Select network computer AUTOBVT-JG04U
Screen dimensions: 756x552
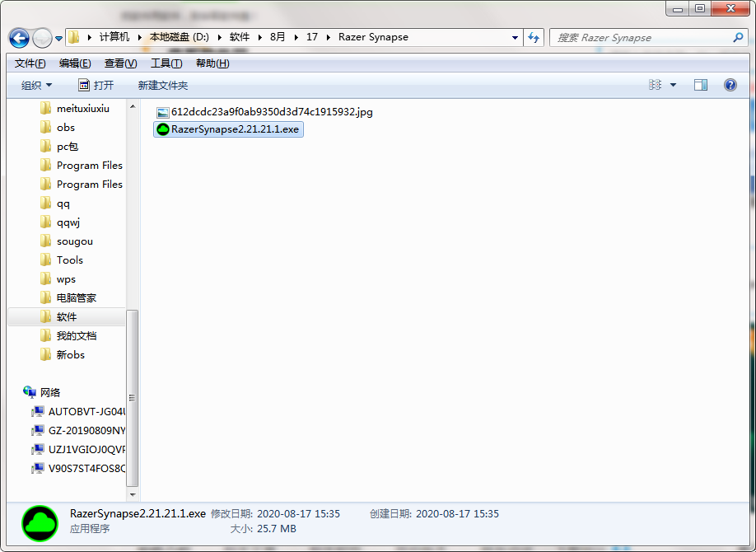coord(86,412)
